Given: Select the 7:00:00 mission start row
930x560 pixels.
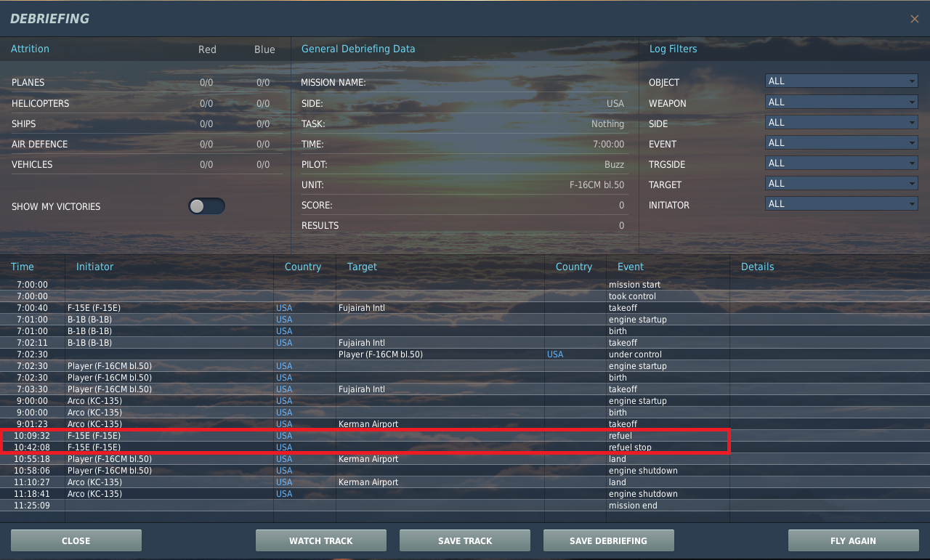Looking at the screenshot, I should point(465,285).
